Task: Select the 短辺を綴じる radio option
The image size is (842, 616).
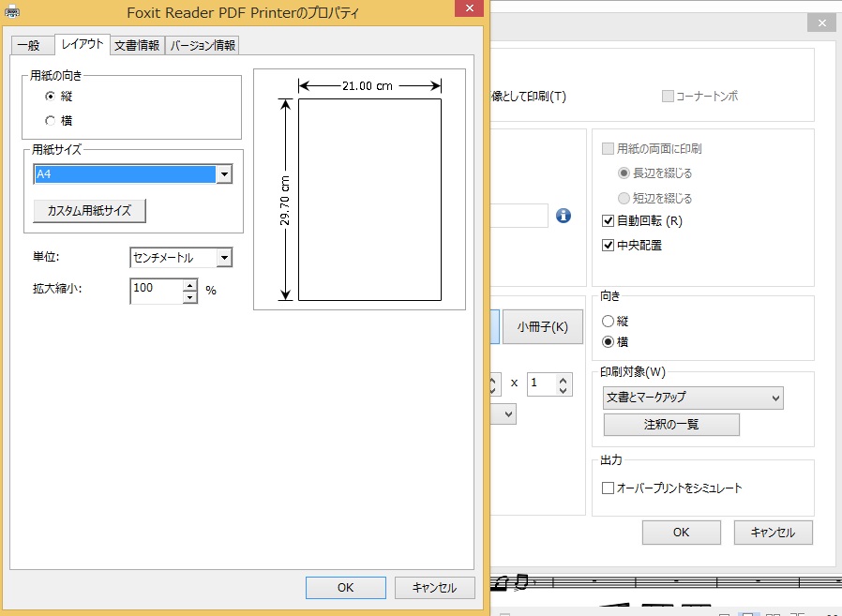Action: (624, 198)
